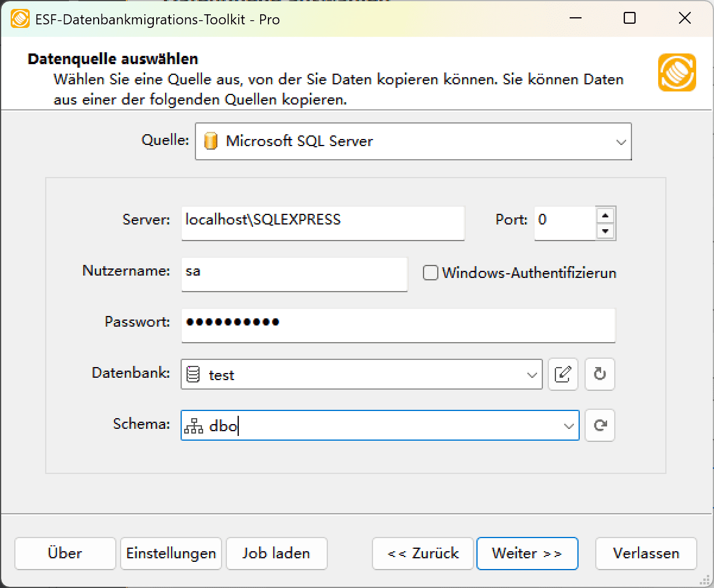
Task: Enable Windows-Authentifizierung
Action: 429,273
